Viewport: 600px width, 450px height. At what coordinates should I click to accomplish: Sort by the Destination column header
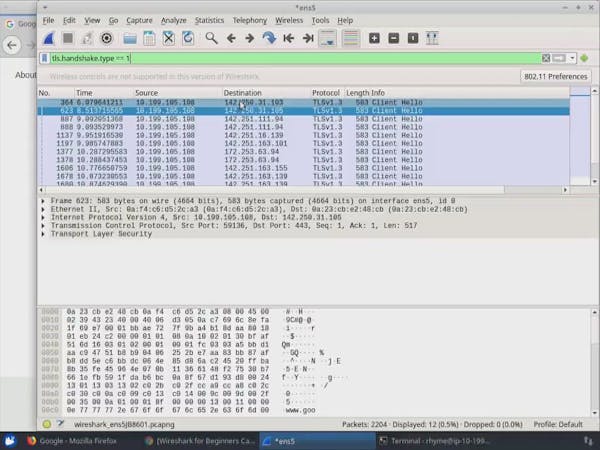point(266,93)
